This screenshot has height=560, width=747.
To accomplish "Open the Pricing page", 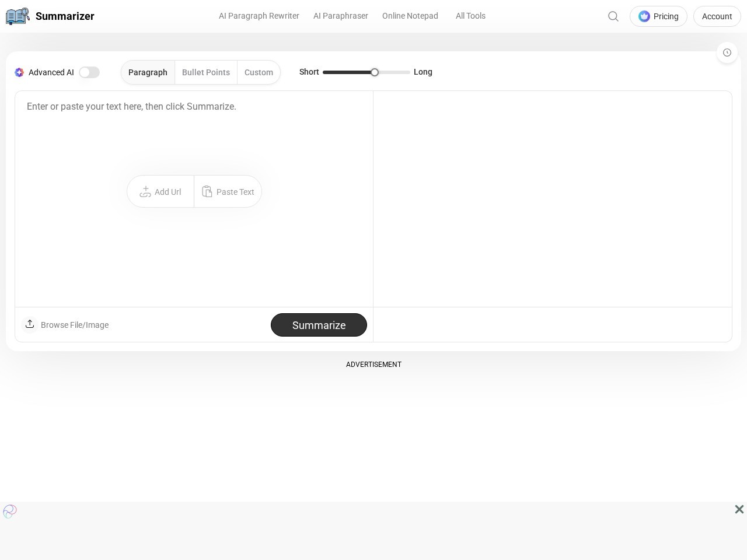I will coord(658,16).
